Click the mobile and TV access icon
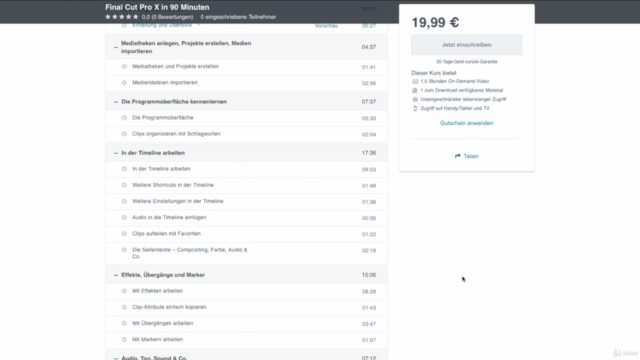Screen dimensions: 640x360 (x=415, y=108)
